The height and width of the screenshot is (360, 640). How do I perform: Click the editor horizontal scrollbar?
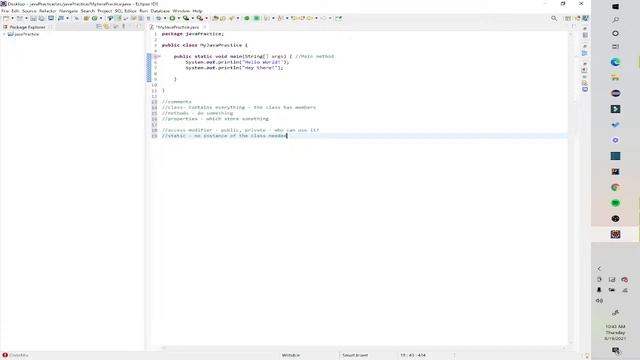pyautogui.click(x=363, y=348)
